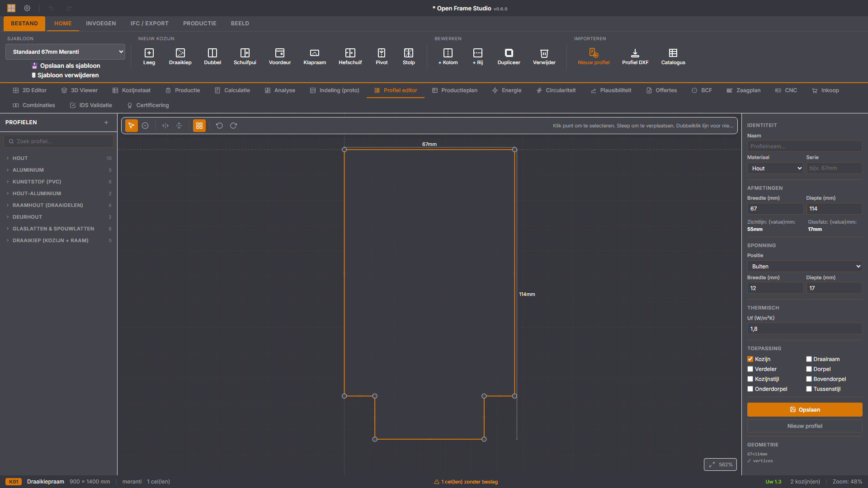Viewport: 868px width, 488px height.
Task: Toggle the grid snap icon in editor toolbar
Action: click(x=199, y=126)
